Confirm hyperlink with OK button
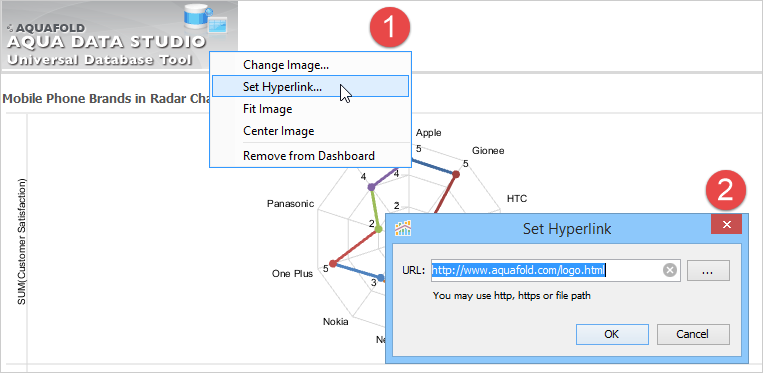 click(612, 335)
